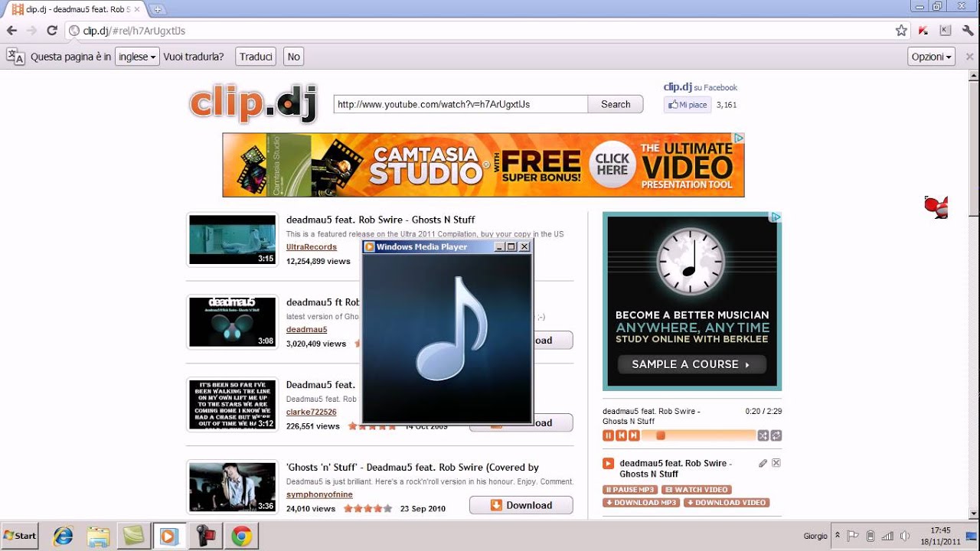The height and width of the screenshot is (551, 980).
Task: Remove the playlist entry with X icon
Action: [776, 463]
